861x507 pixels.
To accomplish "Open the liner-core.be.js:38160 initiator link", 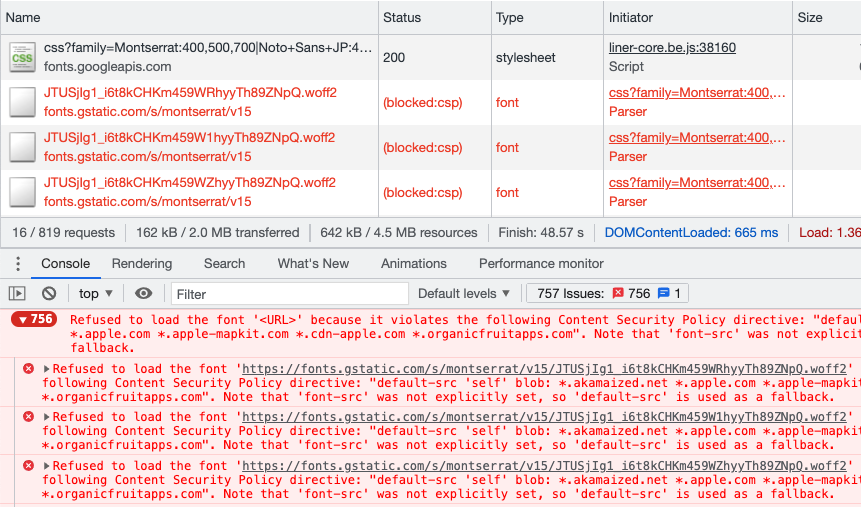I will [672, 48].
